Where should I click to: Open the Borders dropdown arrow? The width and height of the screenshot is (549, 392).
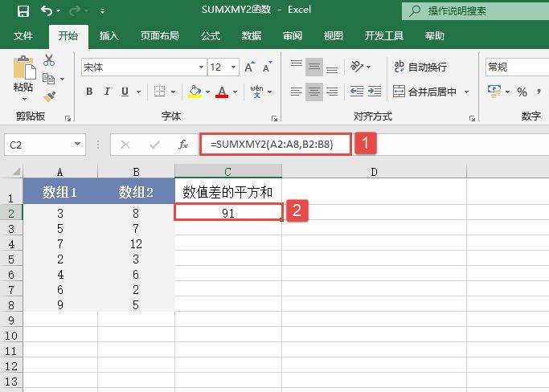point(173,92)
